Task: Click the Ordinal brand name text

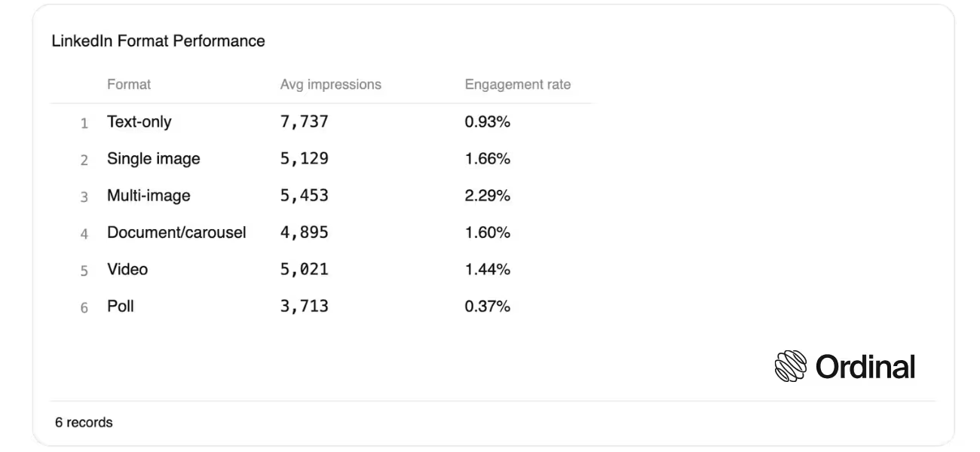Action: [x=865, y=367]
